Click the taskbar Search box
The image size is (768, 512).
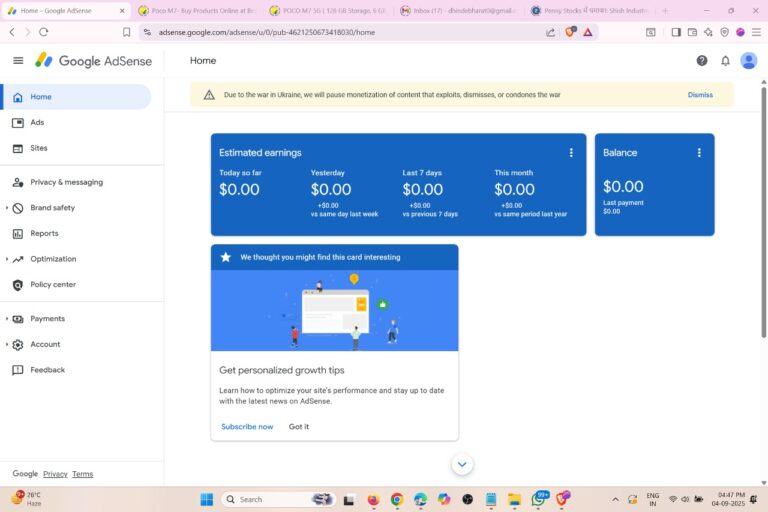coord(278,499)
